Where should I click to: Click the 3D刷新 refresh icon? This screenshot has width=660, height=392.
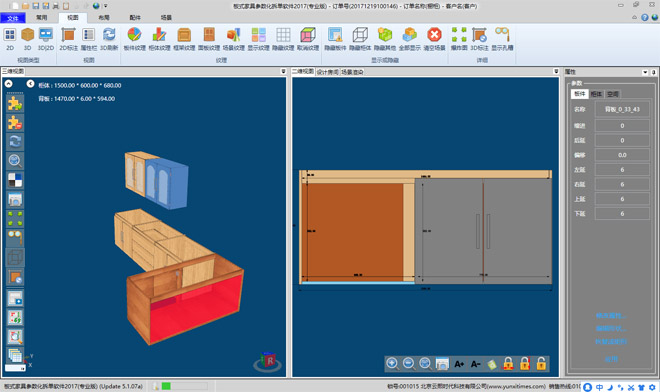tap(109, 39)
